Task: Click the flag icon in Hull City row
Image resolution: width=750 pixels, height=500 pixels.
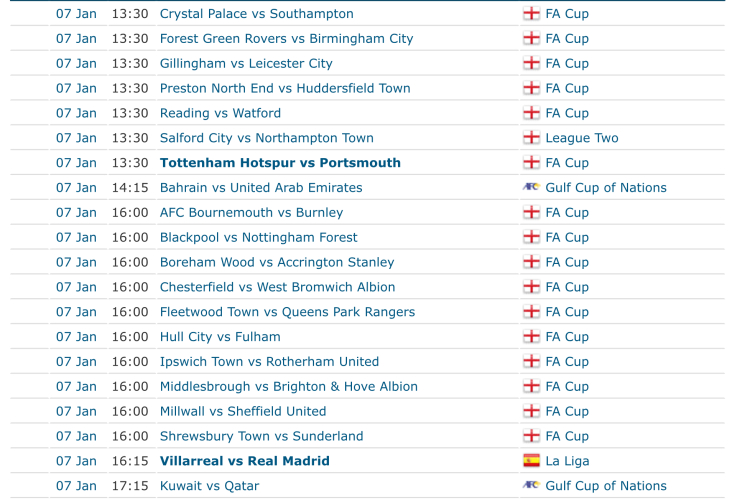Action: [x=531, y=337]
